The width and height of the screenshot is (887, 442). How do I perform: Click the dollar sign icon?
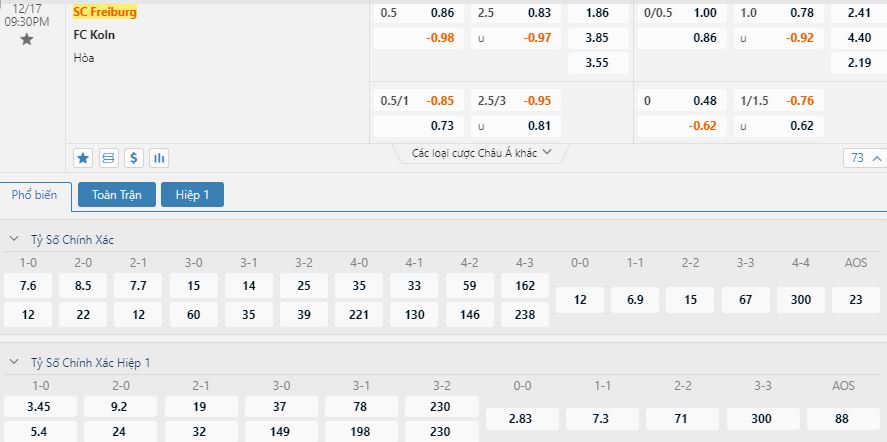pyautogui.click(x=134, y=158)
